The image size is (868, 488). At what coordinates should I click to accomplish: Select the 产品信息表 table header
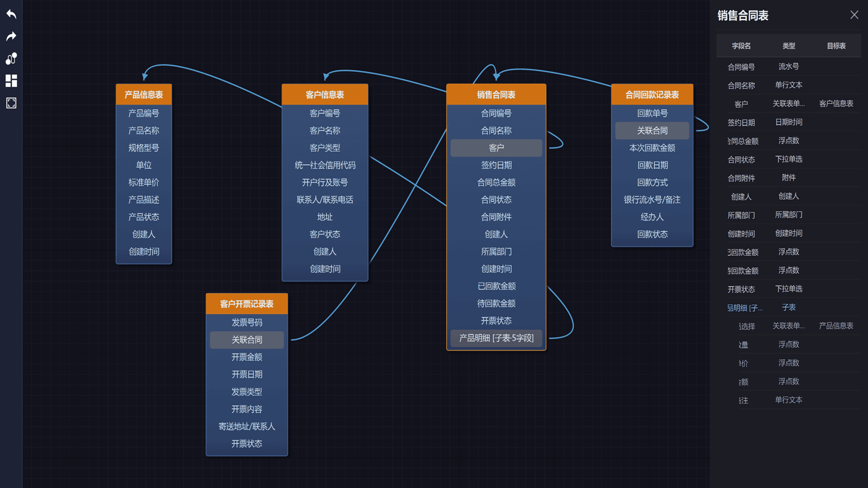pyautogui.click(x=144, y=95)
